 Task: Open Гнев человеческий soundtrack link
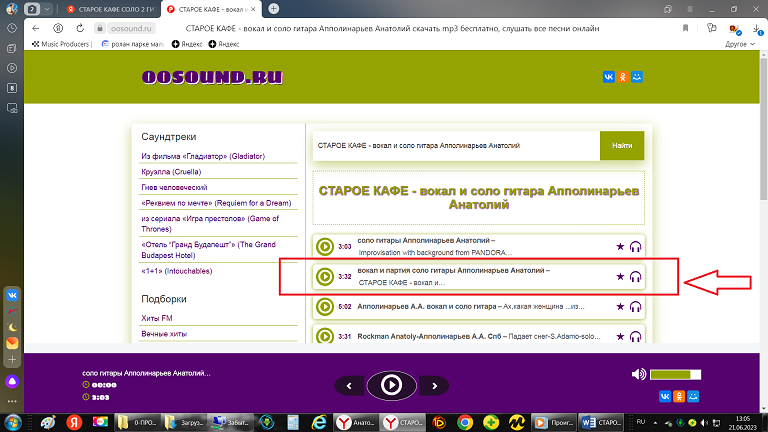click(x=174, y=188)
